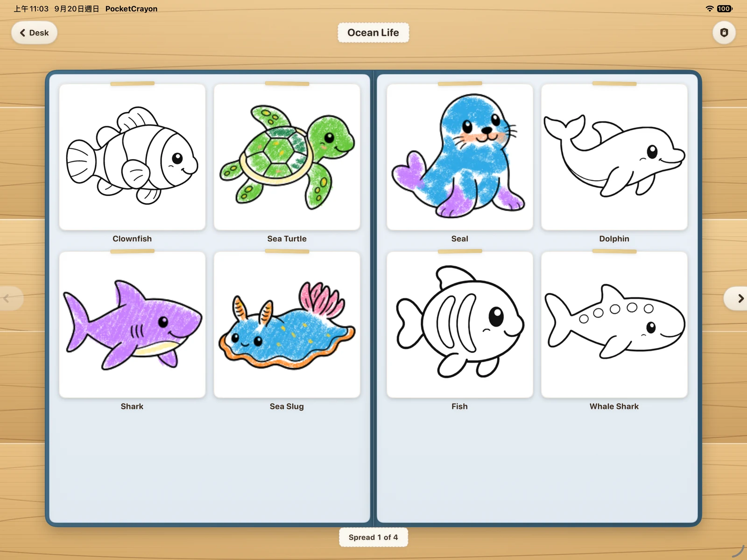Open the Clownfish coloring page

click(x=132, y=157)
